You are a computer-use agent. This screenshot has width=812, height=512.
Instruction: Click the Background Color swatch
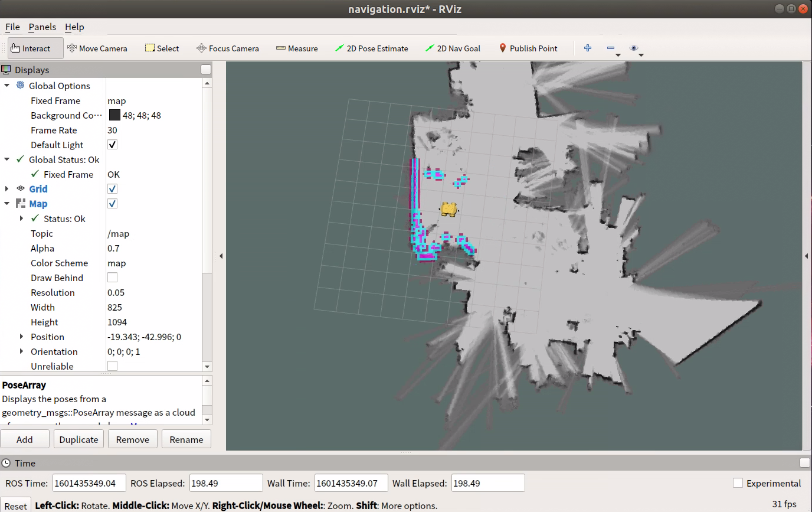(114, 115)
